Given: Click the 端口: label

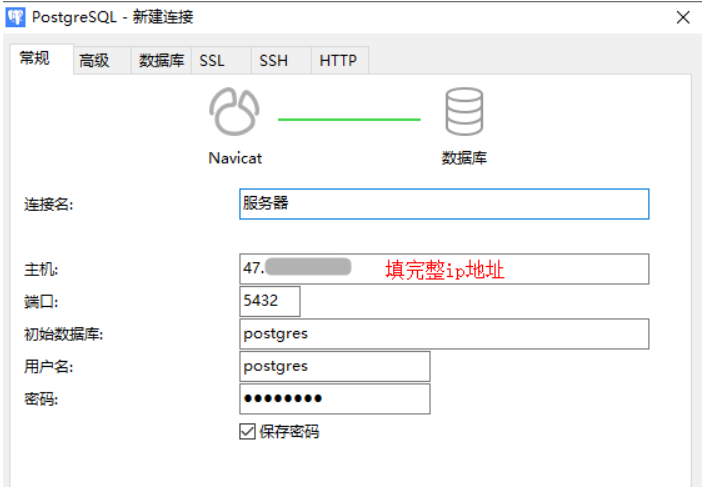Looking at the screenshot, I should tap(41, 302).
